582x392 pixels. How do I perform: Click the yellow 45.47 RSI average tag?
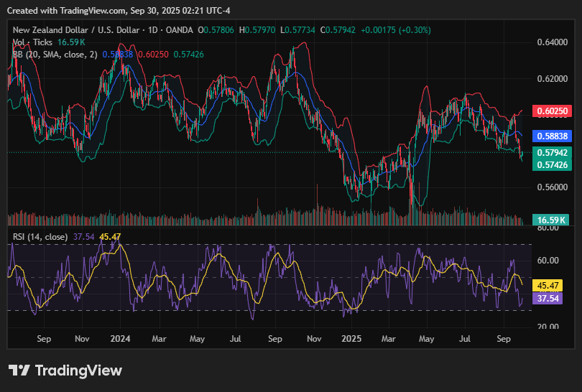click(551, 285)
